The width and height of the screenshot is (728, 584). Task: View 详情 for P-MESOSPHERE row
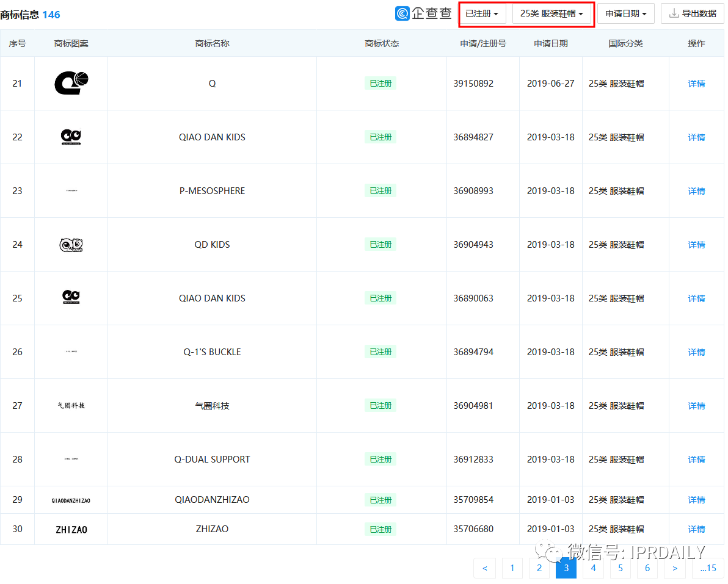[x=696, y=191]
